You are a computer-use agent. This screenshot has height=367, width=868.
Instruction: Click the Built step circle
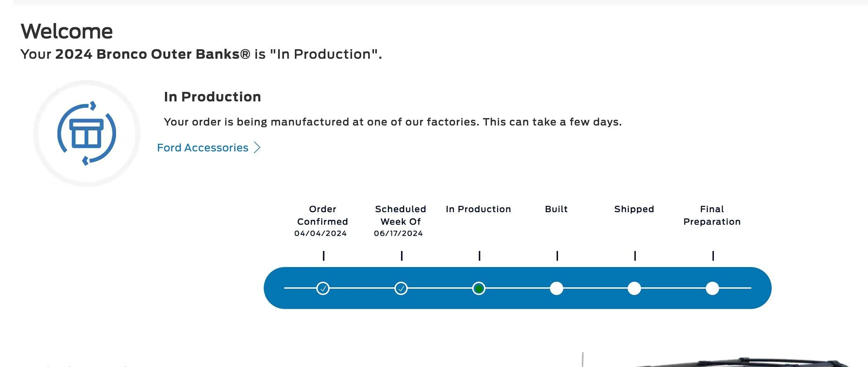(x=556, y=288)
